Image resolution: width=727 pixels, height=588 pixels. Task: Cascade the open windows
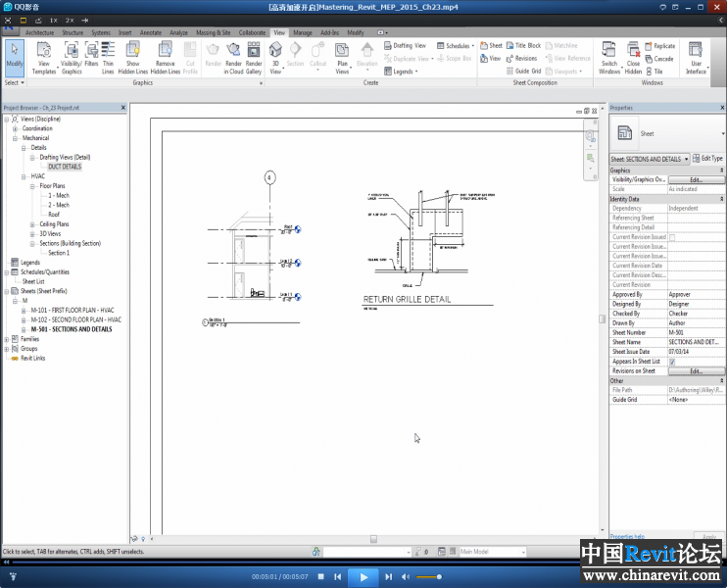tap(659, 59)
